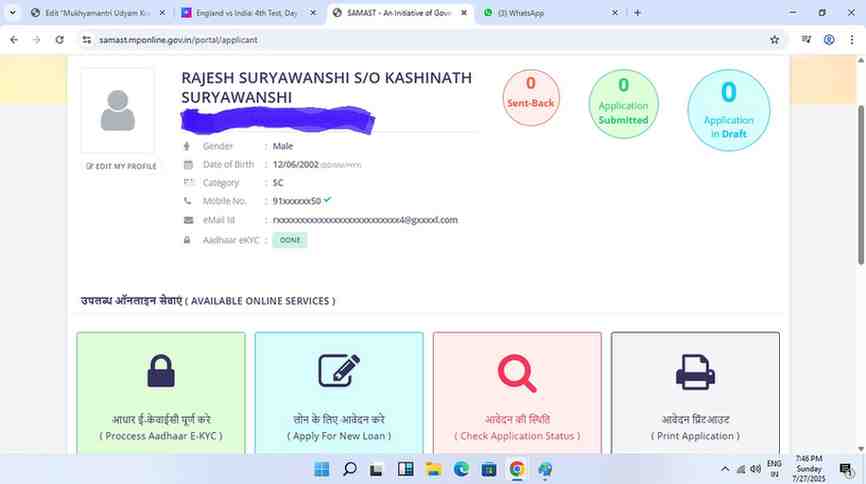Open a new browser tab with plus button
The width and height of the screenshot is (866, 484).
(637, 13)
